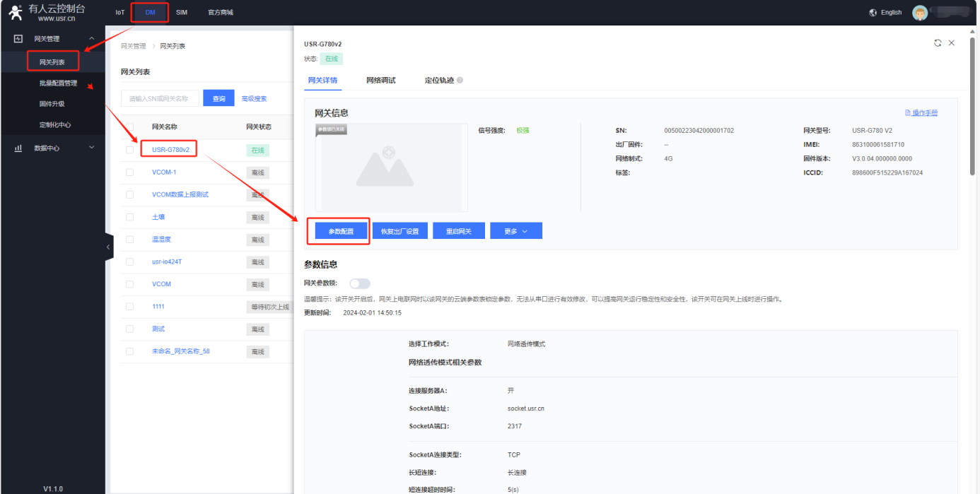Collapse the 网关管理 sidebar section
980x494 pixels.
[x=91, y=39]
